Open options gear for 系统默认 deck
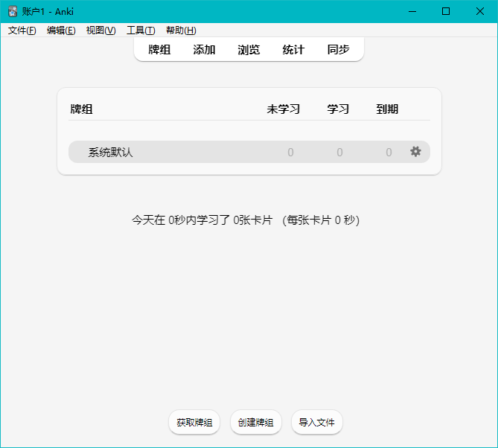Image resolution: width=498 pixels, height=448 pixels. pos(415,152)
